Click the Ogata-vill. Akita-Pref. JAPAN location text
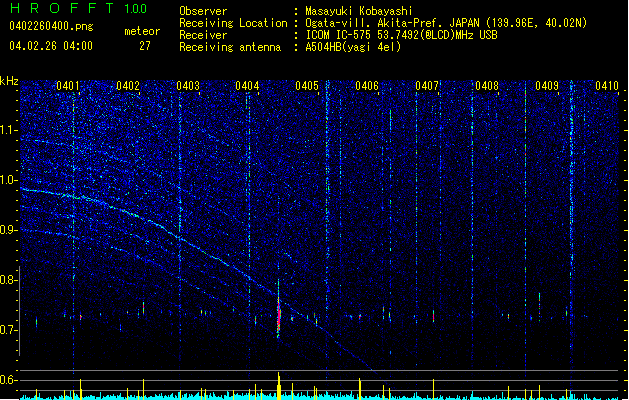Viewport: 629px width, 400px height. click(x=446, y=23)
